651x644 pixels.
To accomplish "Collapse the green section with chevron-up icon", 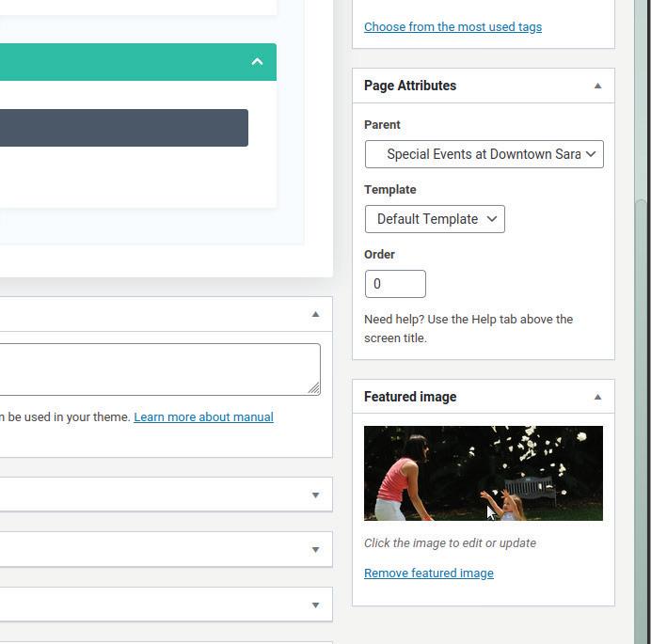I will point(258,62).
